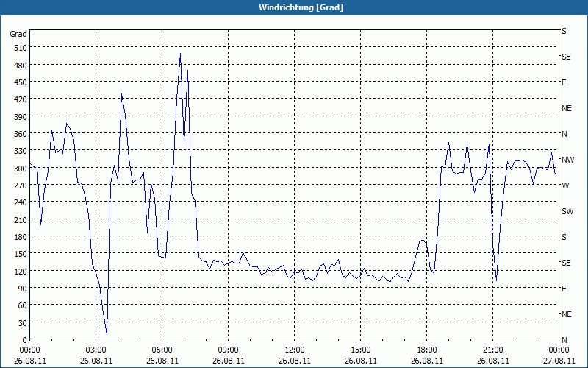Screen dimensions: 588x368
Task: Click the 0 origin label on the degree axis
Action: pyautogui.click(x=25, y=340)
